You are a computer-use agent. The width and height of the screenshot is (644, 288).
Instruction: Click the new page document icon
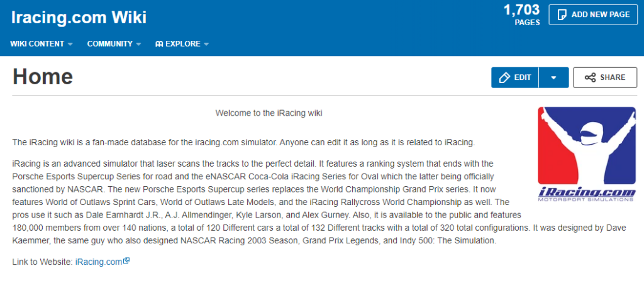tap(561, 14)
